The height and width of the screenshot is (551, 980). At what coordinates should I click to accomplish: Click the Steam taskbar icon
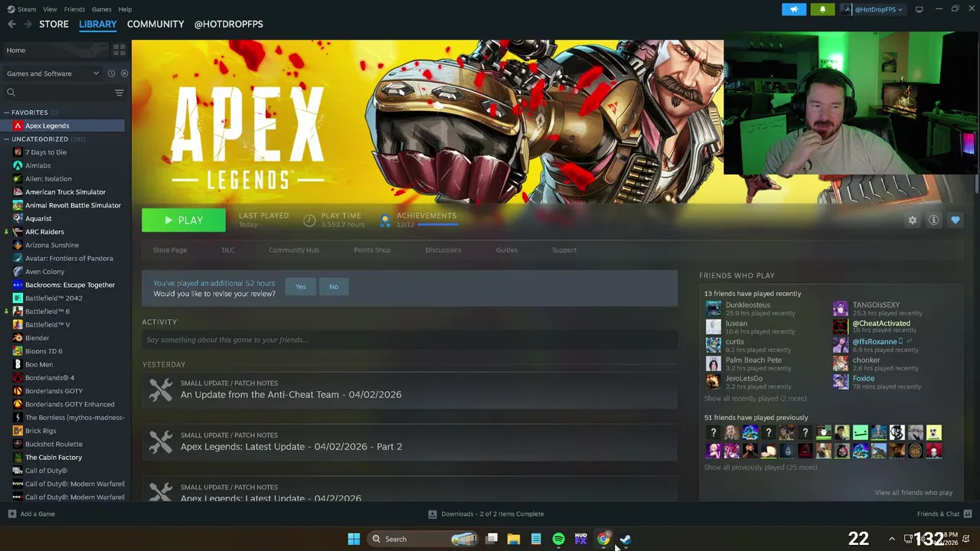click(626, 539)
